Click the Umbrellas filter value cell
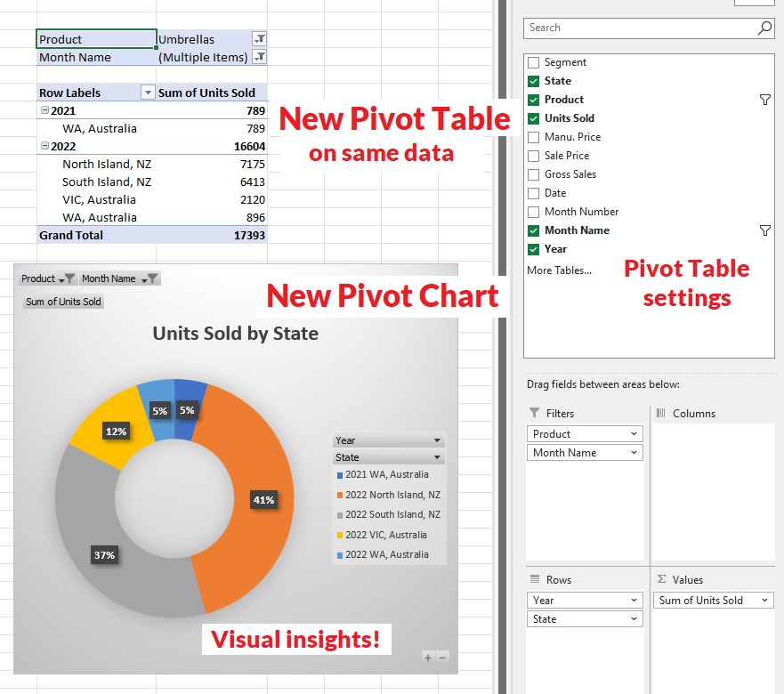 point(205,39)
